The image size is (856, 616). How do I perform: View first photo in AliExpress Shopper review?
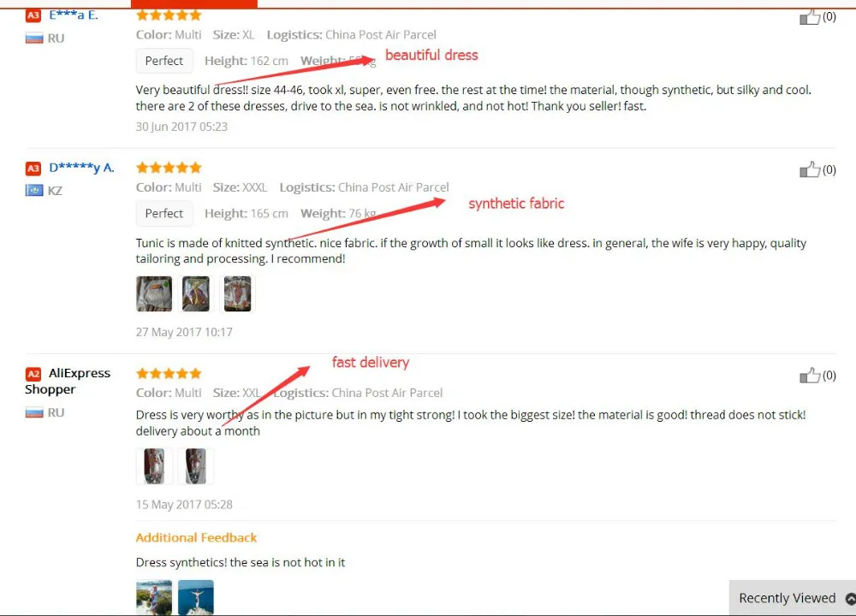coord(154,466)
